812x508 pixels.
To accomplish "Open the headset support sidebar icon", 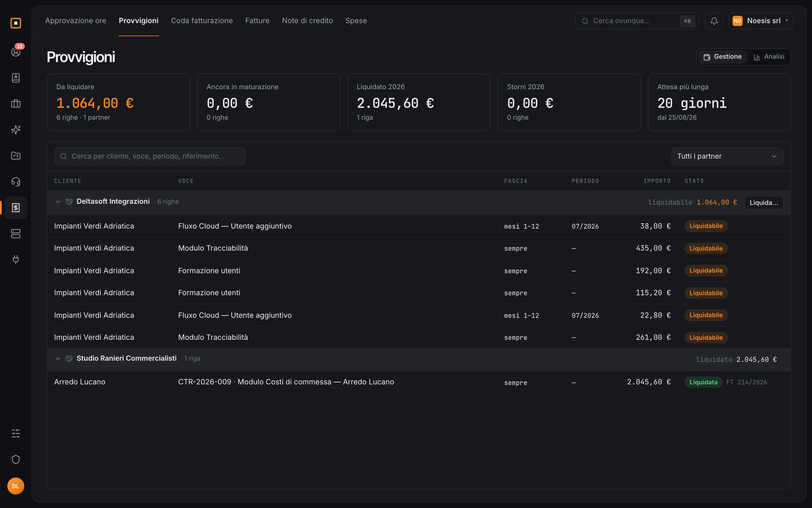I will tap(16, 182).
